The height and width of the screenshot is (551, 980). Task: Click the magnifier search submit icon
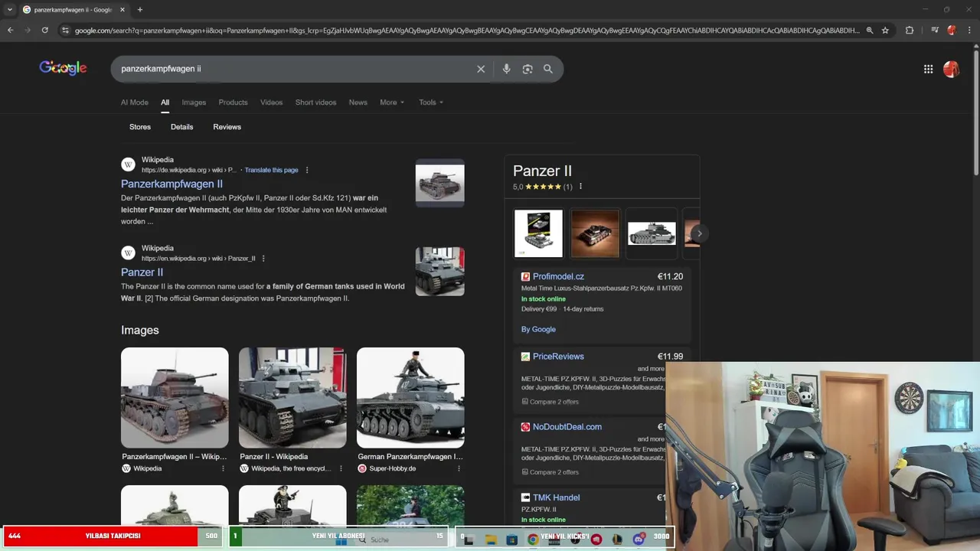(x=548, y=69)
